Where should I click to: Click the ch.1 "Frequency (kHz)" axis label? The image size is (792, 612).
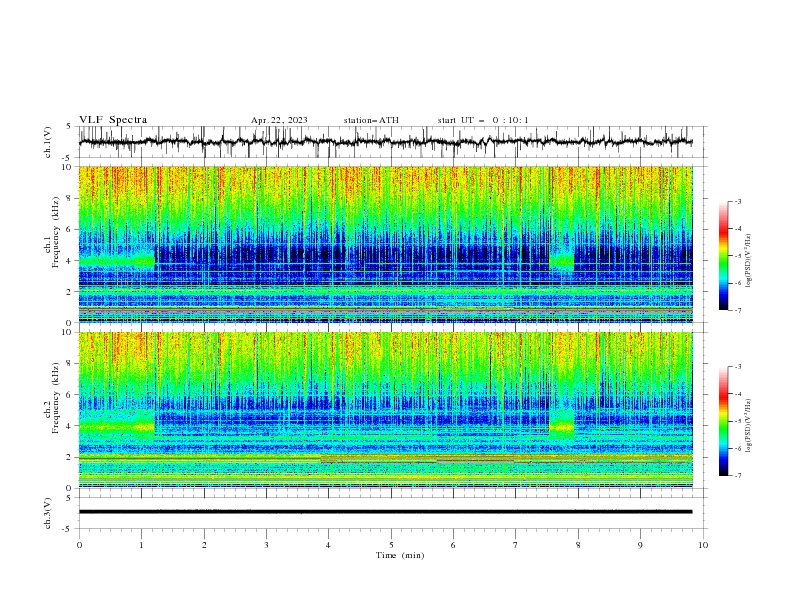56,230
